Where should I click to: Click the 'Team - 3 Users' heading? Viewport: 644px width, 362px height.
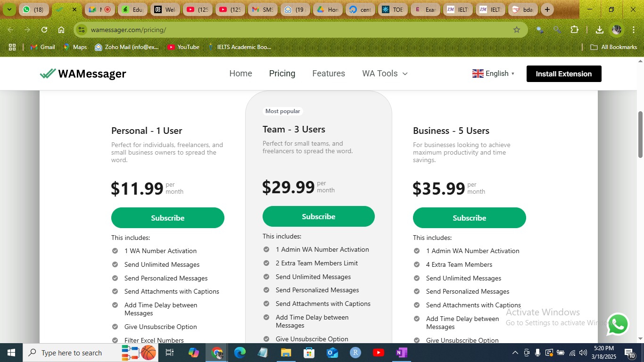point(294,129)
